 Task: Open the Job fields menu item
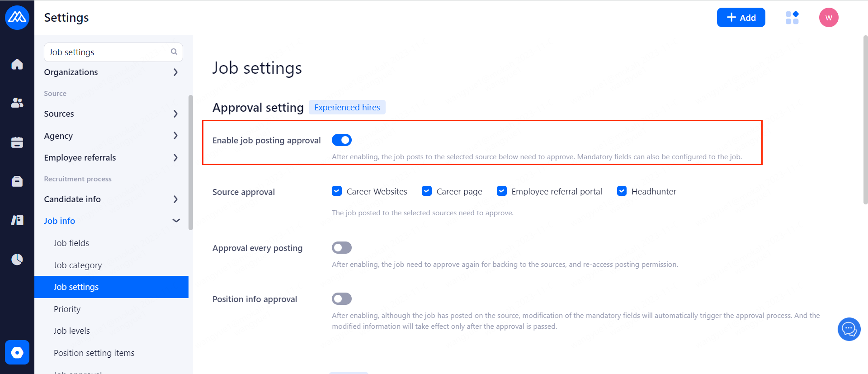71,243
